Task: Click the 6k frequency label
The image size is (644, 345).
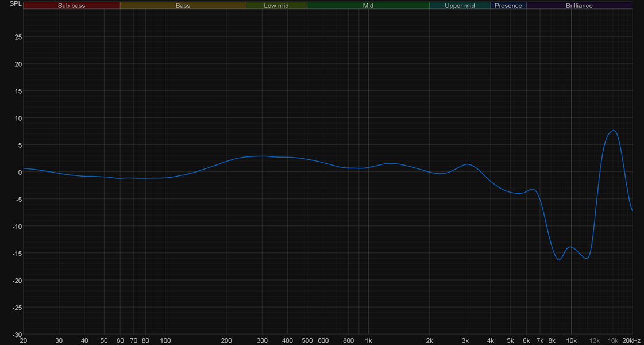Action: click(527, 340)
